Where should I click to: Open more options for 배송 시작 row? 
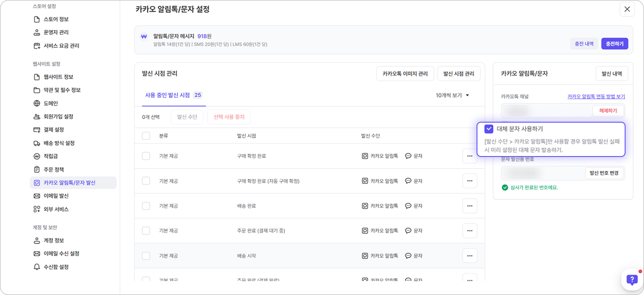click(470, 256)
